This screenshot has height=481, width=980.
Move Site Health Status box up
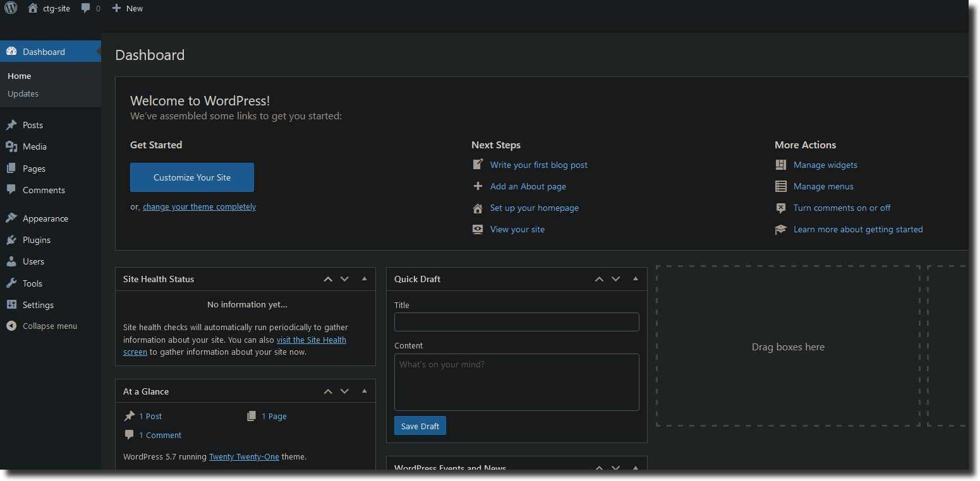point(328,279)
